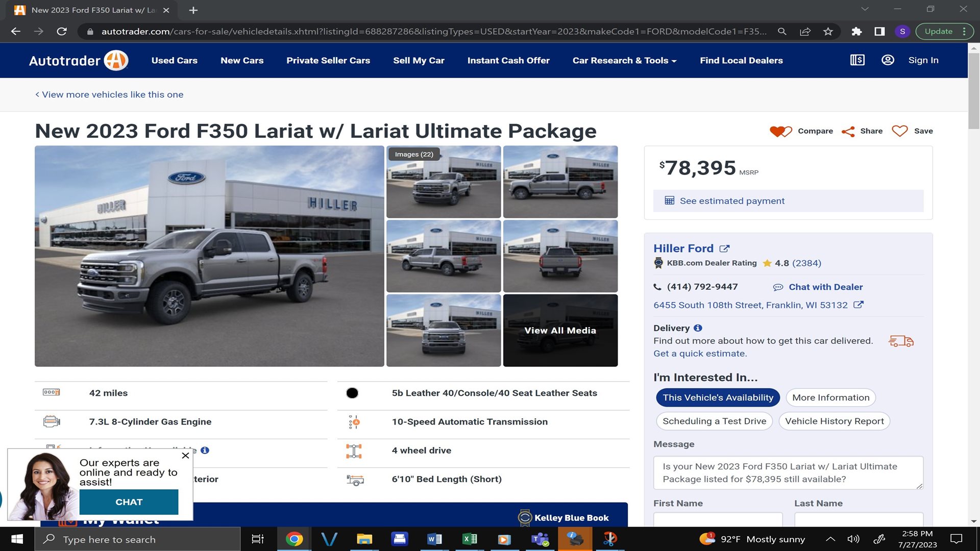This screenshot has width=980, height=551.
Task: Expand Car Research & Tools dropdown
Action: [x=624, y=60]
